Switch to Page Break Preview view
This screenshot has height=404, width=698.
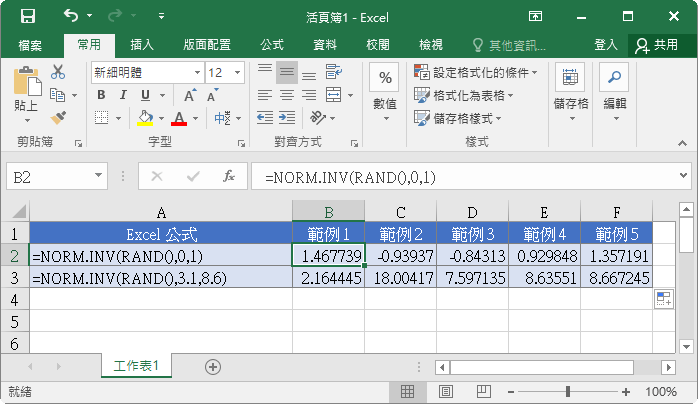point(483,392)
